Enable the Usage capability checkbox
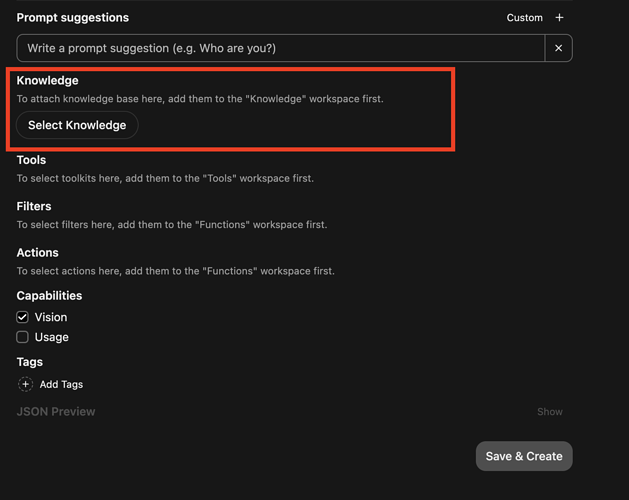Viewport: 629px width, 500px height. click(22, 337)
